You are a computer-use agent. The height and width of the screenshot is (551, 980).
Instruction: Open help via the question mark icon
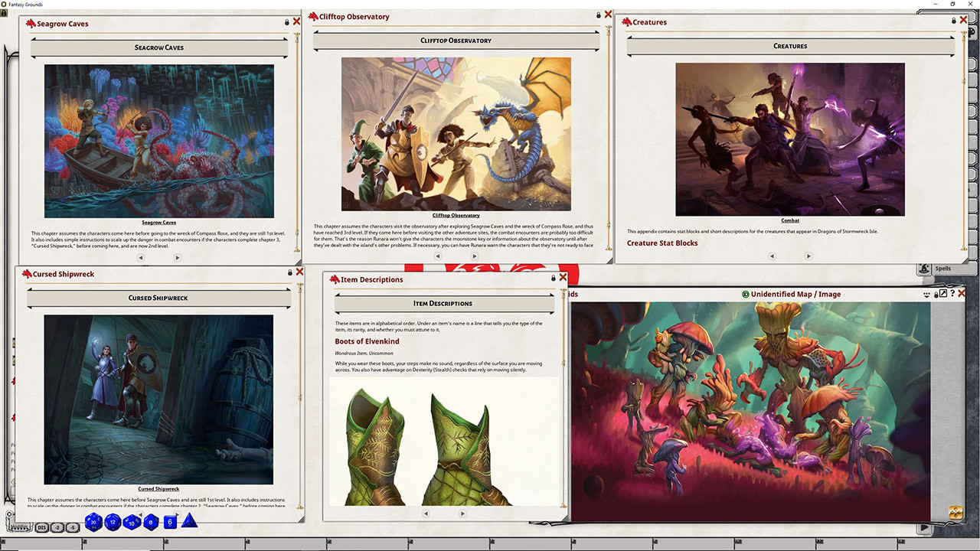(952, 293)
